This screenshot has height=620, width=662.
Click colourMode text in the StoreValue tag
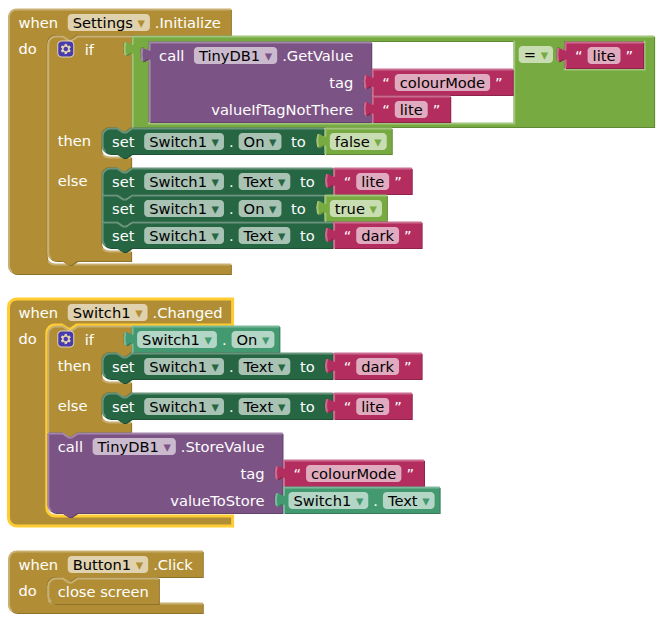pyautogui.click(x=352, y=474)
